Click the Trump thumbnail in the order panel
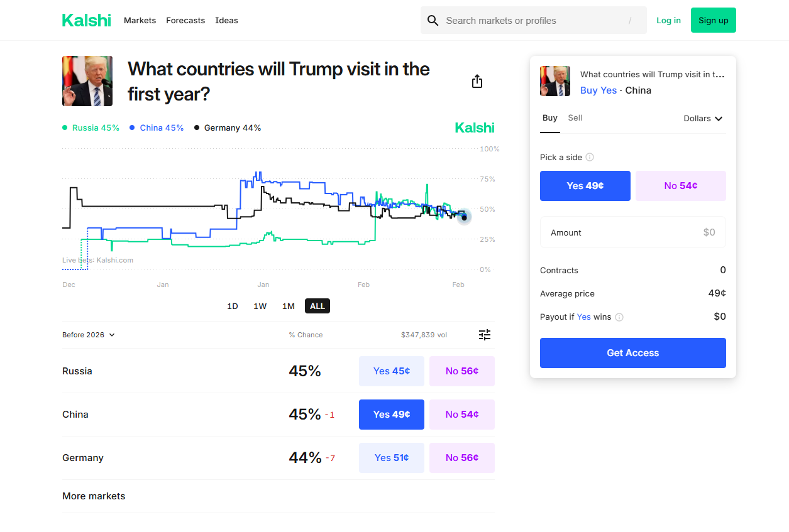789x532 pixels. tap(555, 81)
